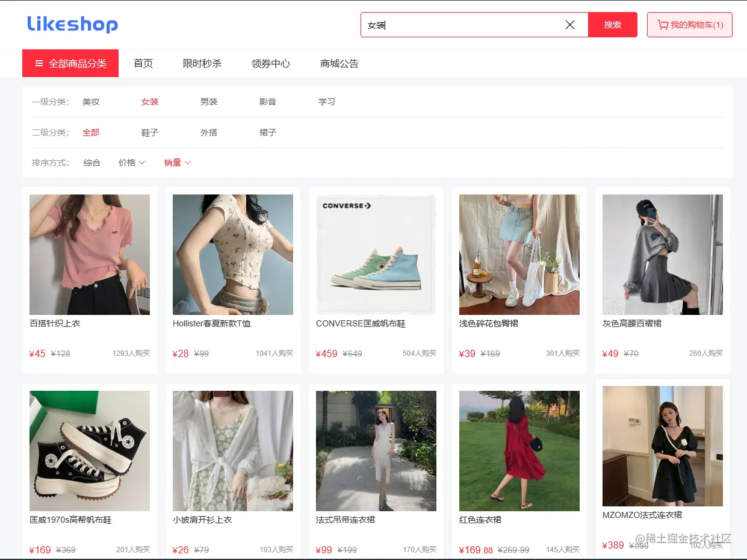This screenshot has width=747, height=560.
Task: Click 1041人购买 sales count
Action: (x=274, y=353)
